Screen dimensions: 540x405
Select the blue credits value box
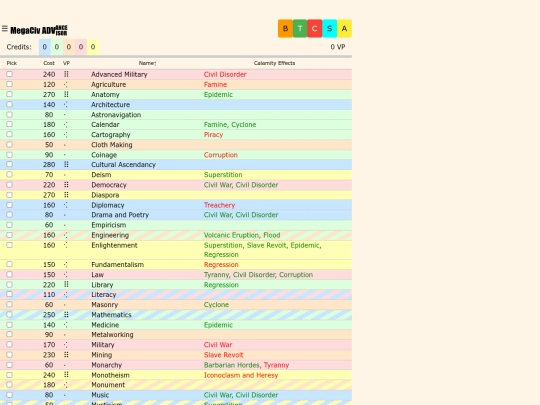pos(45,47)
